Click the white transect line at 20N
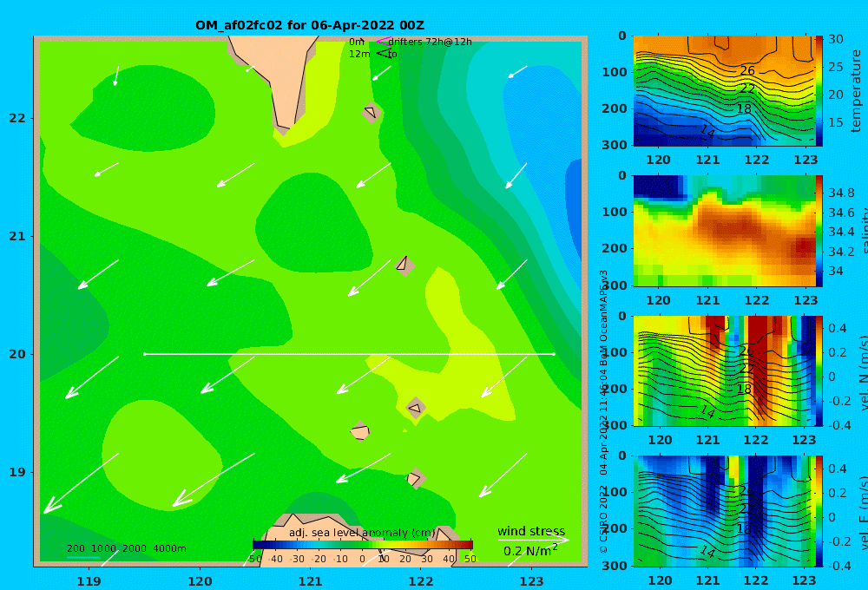 click(x=349, y=354)
